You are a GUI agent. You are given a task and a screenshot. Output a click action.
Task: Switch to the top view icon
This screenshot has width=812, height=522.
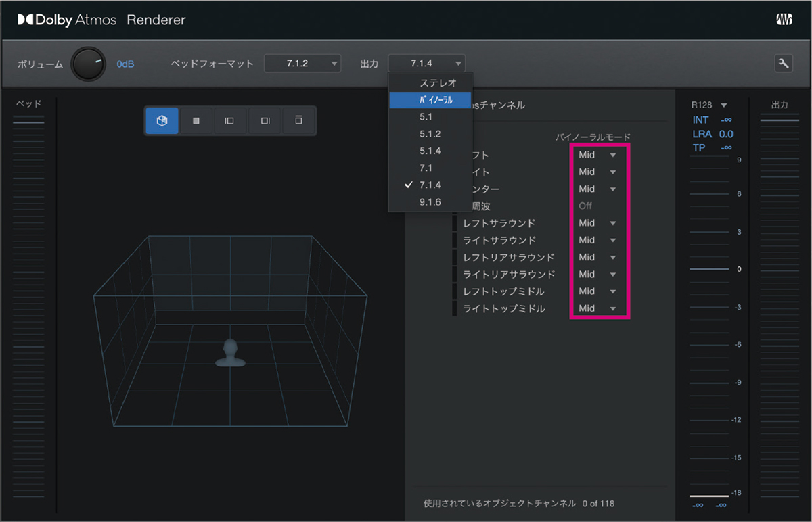(x=196, y=121)
